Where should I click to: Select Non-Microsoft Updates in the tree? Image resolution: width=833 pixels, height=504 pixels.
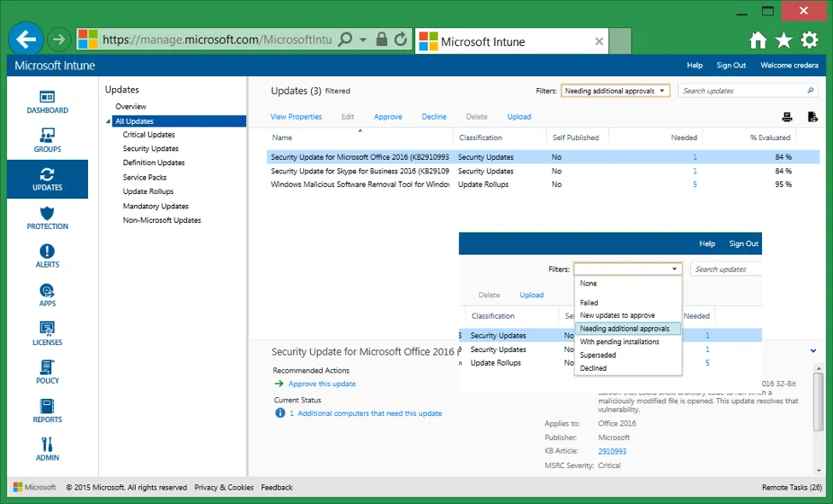(162, 220)
